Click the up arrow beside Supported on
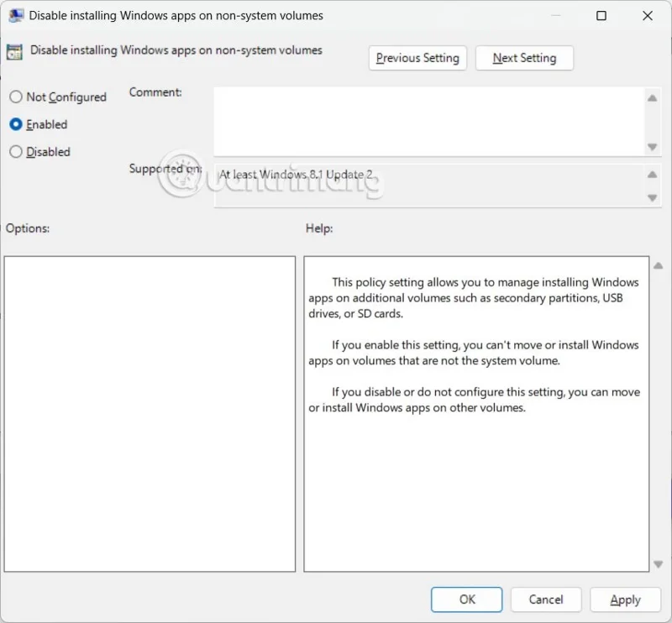The image size is (672, 623). 654,174
